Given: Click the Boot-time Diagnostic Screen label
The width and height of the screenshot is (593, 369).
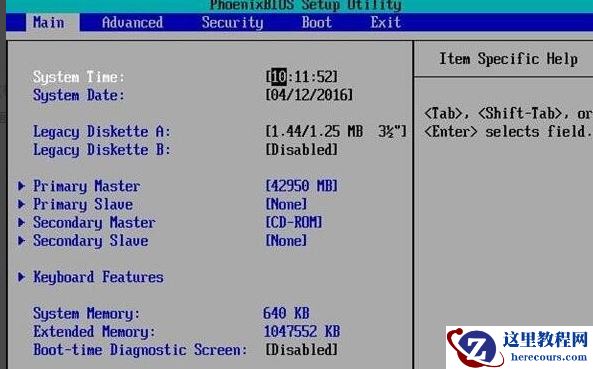Looking at the screenshot, I should (140, 350).
